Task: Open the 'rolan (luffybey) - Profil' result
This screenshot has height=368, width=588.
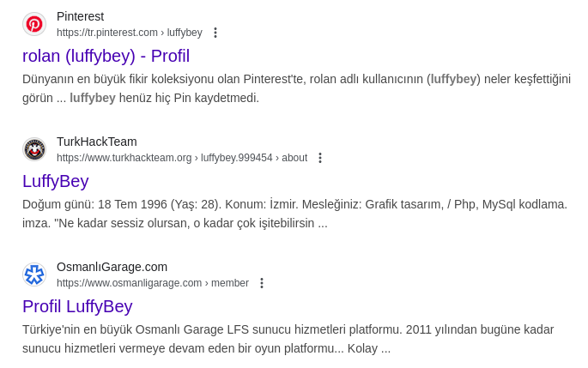Action: pos(106,57)
